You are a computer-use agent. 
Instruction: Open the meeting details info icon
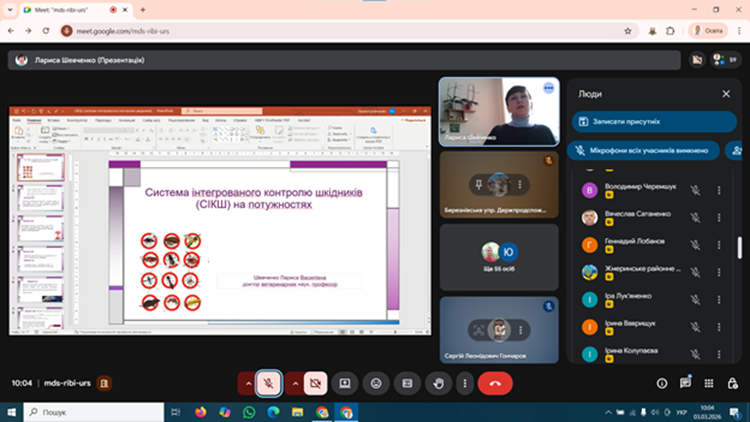tap(661, 383)
